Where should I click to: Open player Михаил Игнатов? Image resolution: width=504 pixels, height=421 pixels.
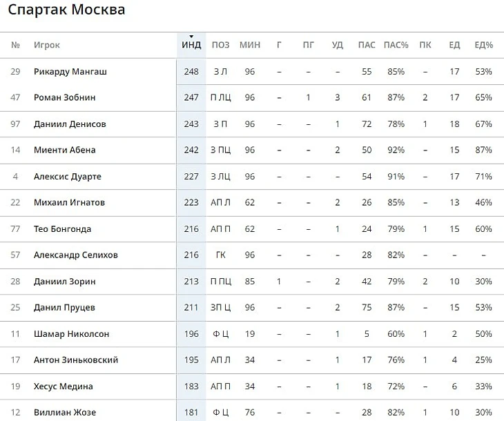pyautogui.click(x=70, y=202)
